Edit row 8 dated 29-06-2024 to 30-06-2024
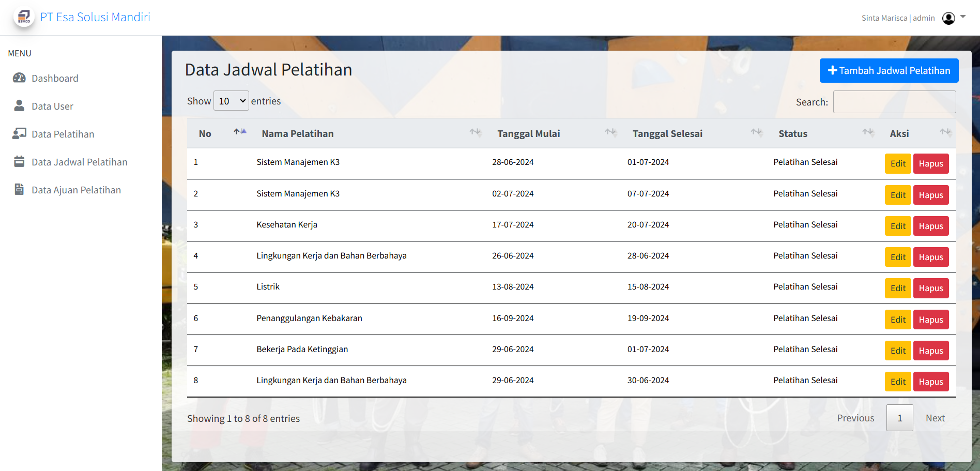This screenshot has height=471, width=980. click(x=898, y=382)
